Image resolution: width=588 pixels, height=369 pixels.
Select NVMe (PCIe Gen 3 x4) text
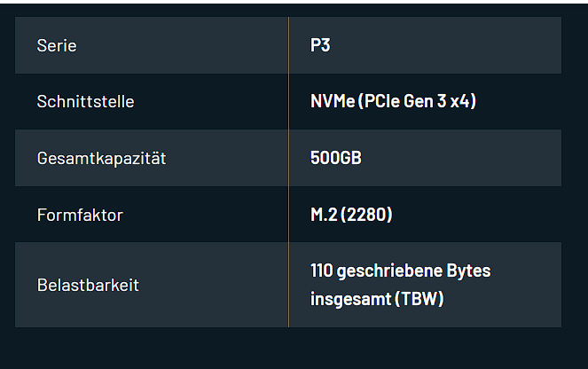(x=394, y=101)
